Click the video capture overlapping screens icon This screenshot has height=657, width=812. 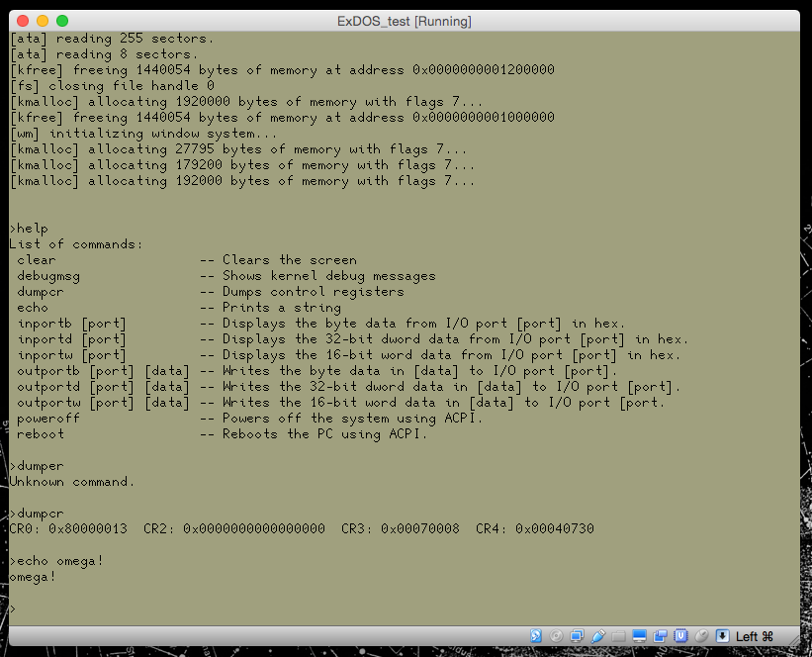[661, 636]
